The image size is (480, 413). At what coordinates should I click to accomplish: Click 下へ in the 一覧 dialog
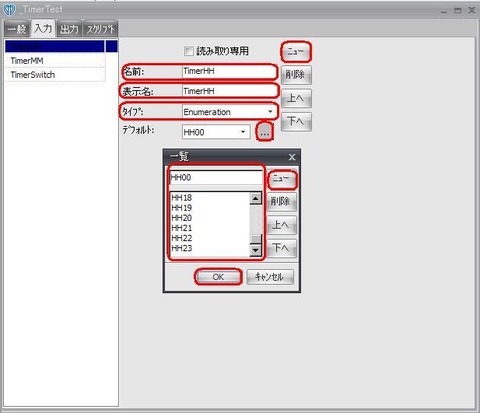coord(282,248)
